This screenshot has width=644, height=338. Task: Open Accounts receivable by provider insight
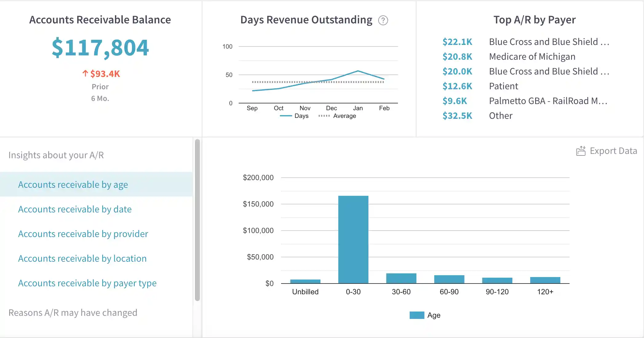point(83,234)
